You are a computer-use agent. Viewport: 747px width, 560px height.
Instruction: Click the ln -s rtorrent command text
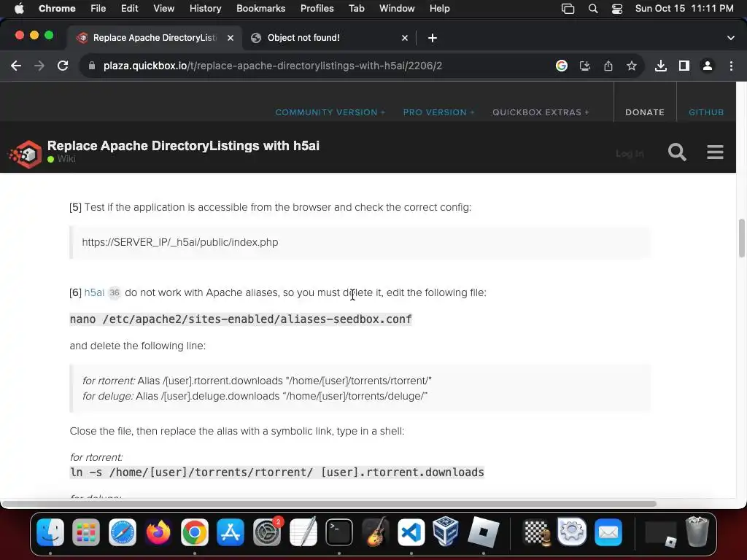(276, 472)
